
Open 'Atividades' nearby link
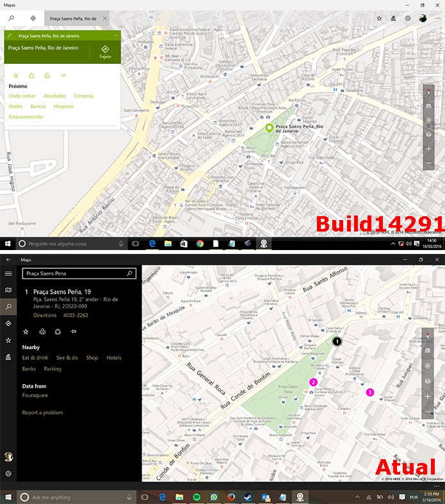click(x=54, y=96)
